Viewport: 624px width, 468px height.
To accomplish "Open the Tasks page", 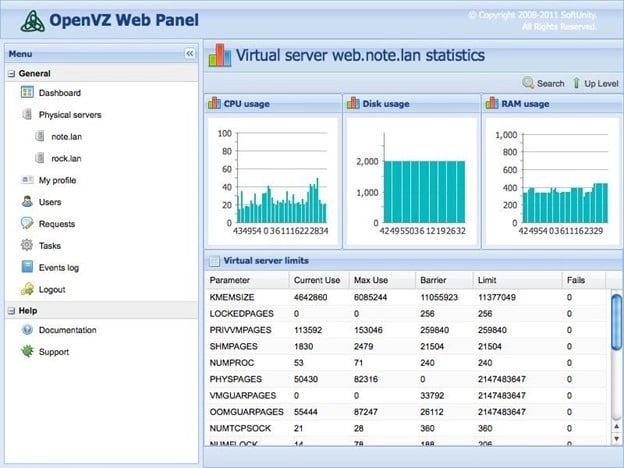I will (x=50, y=246).
